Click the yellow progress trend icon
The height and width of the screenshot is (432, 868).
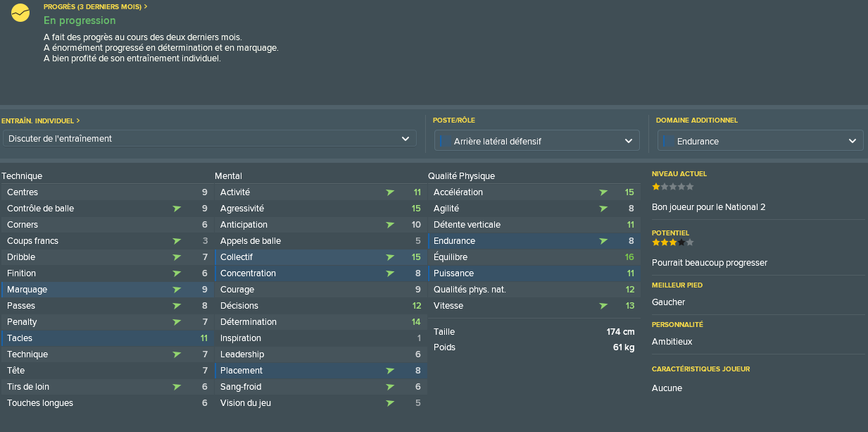click(x=20, y=13)
